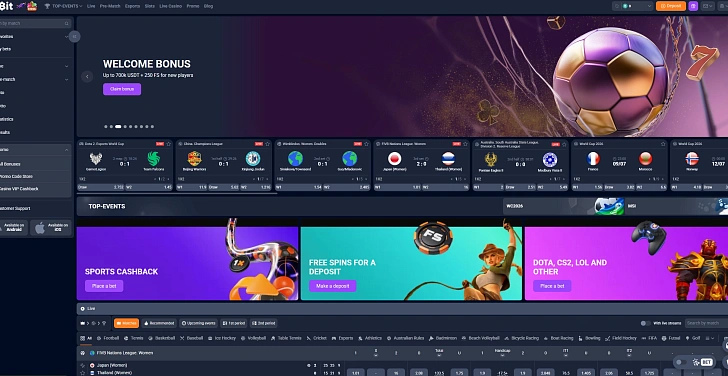Open the Live menu item
The image size is (728, 376).
click(x=91, y=6)
